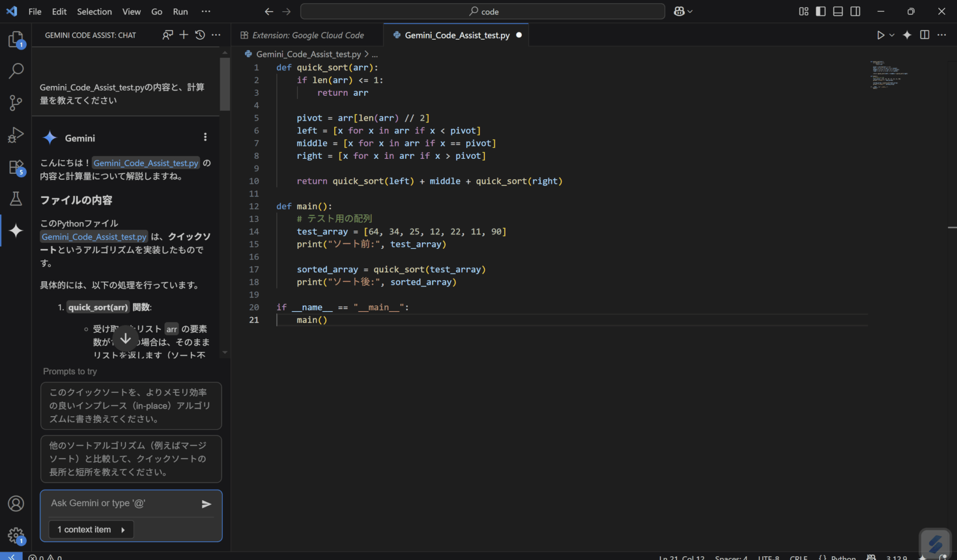Open the Search view in activity bar
This screenshot has height=560, width=957.
(x=16, y=71)
